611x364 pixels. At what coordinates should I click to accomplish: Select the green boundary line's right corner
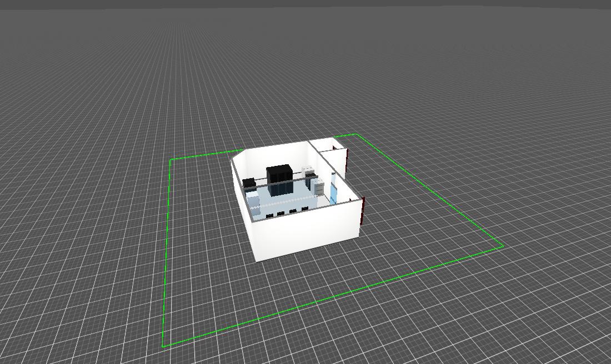tap(503, 245)
